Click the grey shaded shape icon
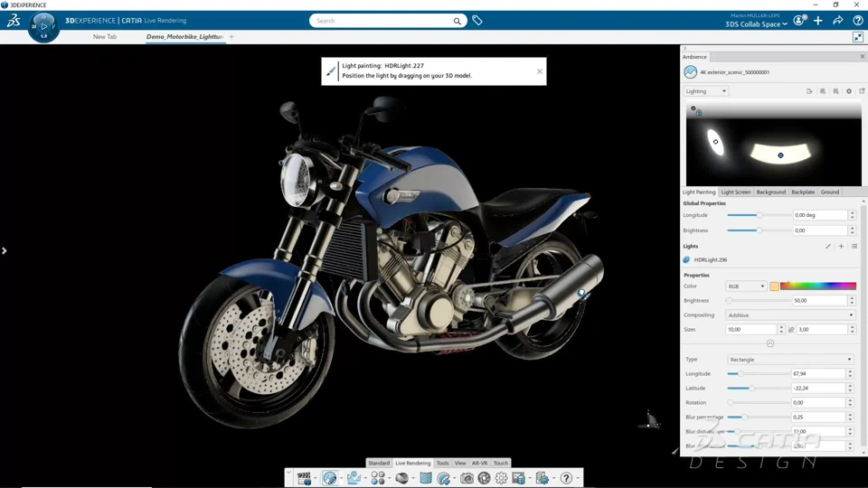 tap(401, 478)
